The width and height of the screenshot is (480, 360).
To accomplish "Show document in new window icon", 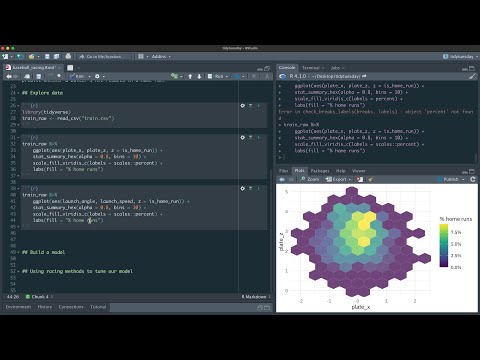I will click(x=27, y=76).
